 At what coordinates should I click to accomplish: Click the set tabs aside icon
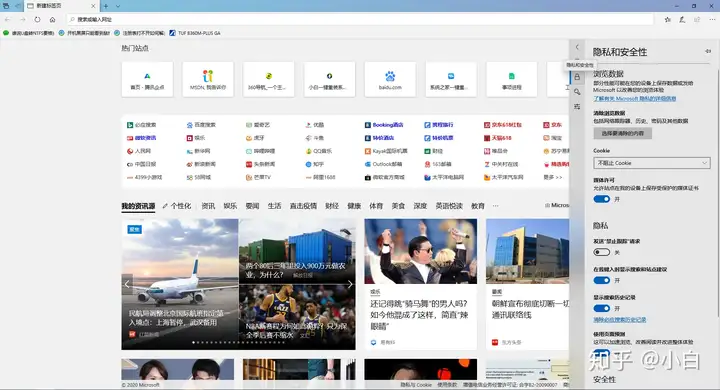tap(17, 6)
